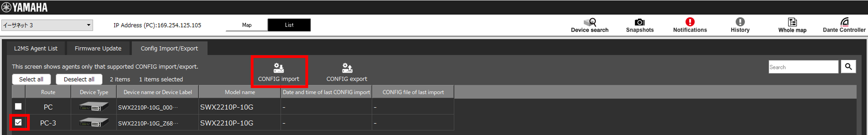Click the search magnifier button

[848, 66]
